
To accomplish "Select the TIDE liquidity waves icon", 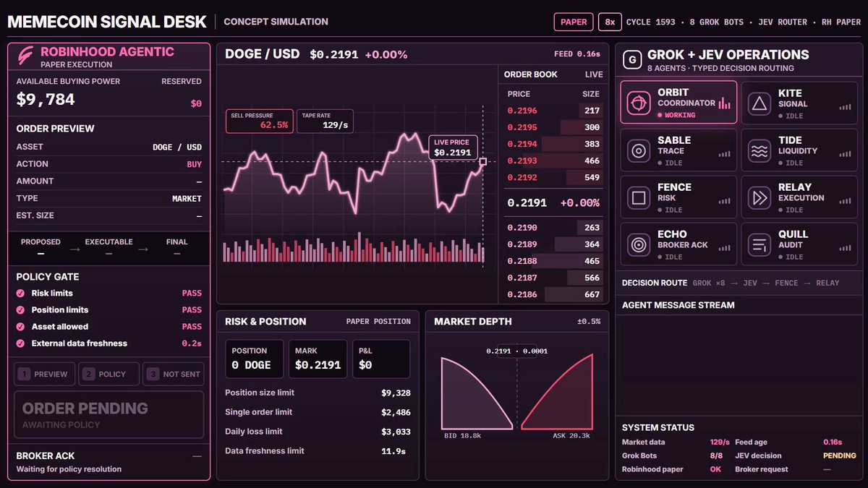I will [759, 151].
